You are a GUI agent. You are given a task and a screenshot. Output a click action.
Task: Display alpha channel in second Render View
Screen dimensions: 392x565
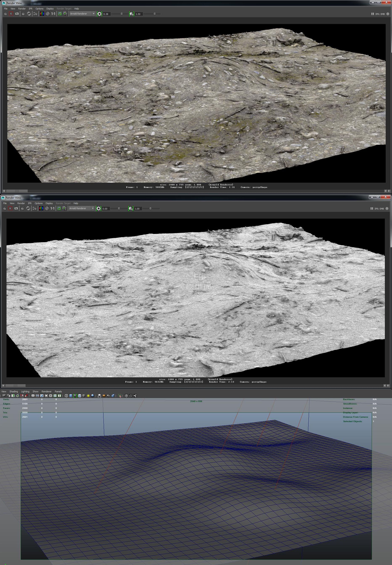click(47, 209)
